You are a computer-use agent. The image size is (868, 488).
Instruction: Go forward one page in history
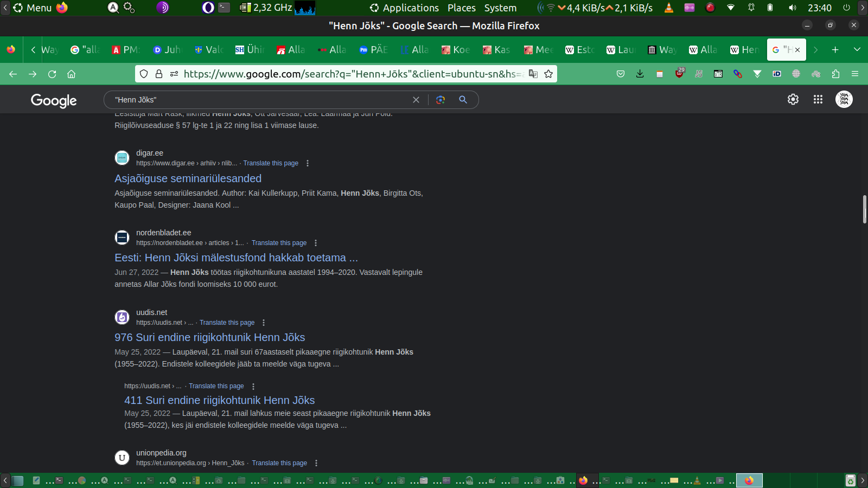pos(33,74)
